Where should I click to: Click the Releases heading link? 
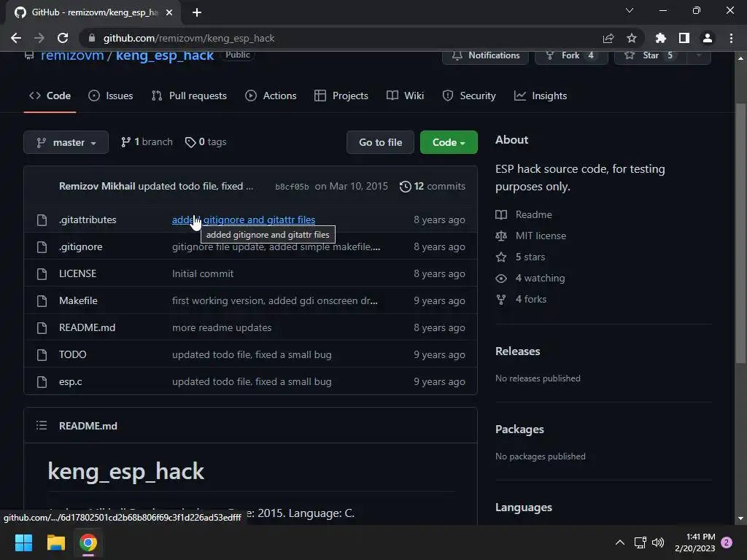coord(518,351)
